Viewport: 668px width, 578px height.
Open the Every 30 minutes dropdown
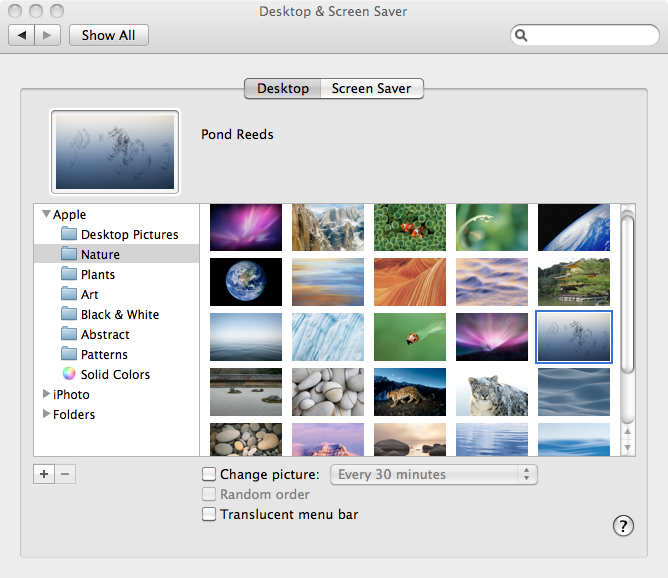tap(434, 474)
